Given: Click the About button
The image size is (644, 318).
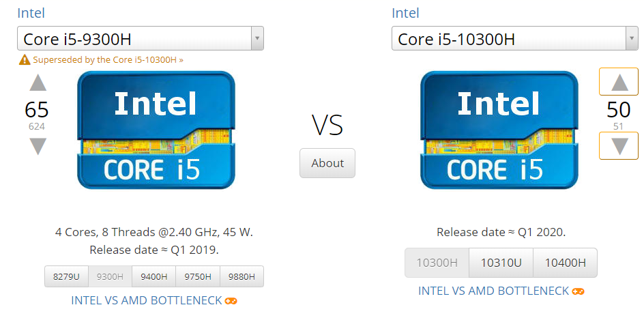Looking at the screenshot, I should (327, 163).
